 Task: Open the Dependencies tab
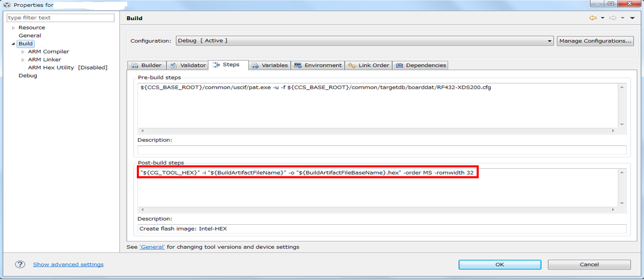tap(420, 65)
